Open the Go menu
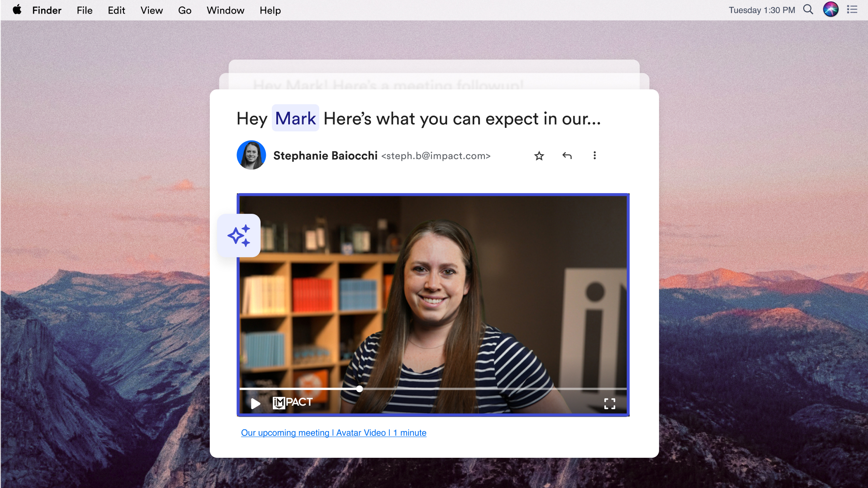The image size is (868, 488). coord(184,10)
